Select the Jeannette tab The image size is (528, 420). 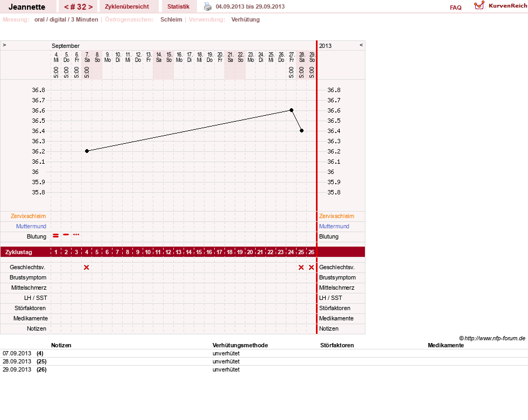tap(27, 7)
